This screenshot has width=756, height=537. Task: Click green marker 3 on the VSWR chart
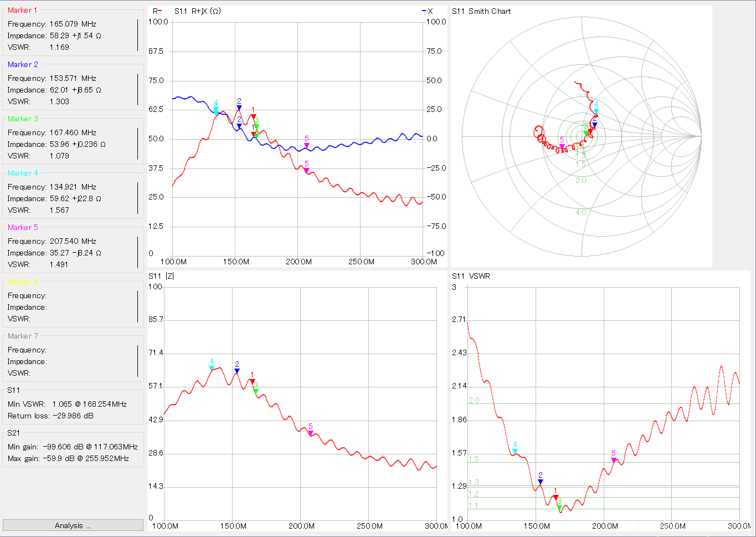click(559, 507)
